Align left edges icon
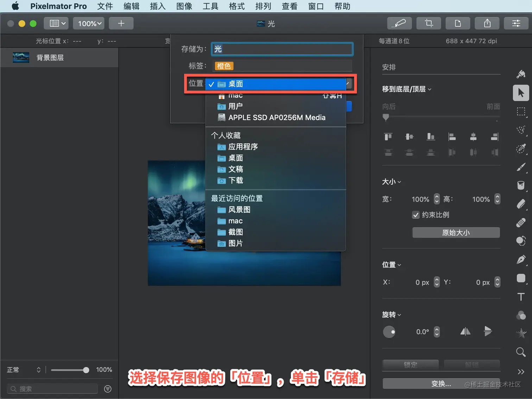Image resolution: width=532 pixels, height=399 pixels. click(x=452, y=137)
